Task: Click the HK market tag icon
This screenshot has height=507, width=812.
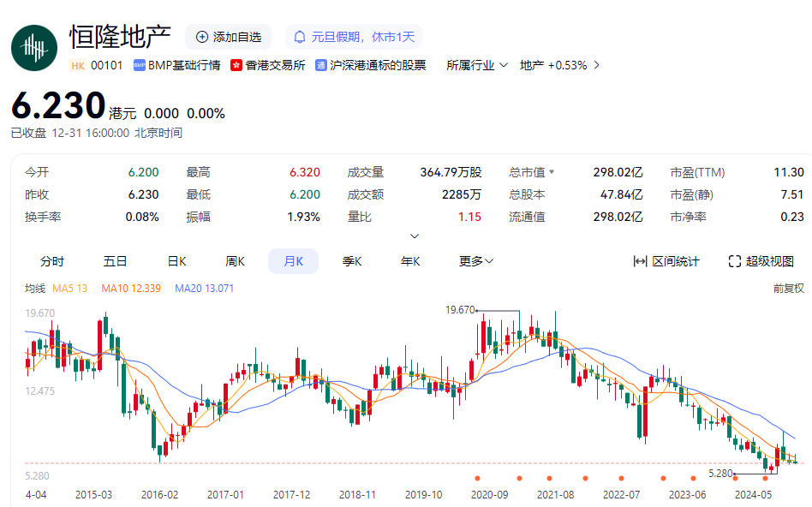Action: (x=78, y=66)
